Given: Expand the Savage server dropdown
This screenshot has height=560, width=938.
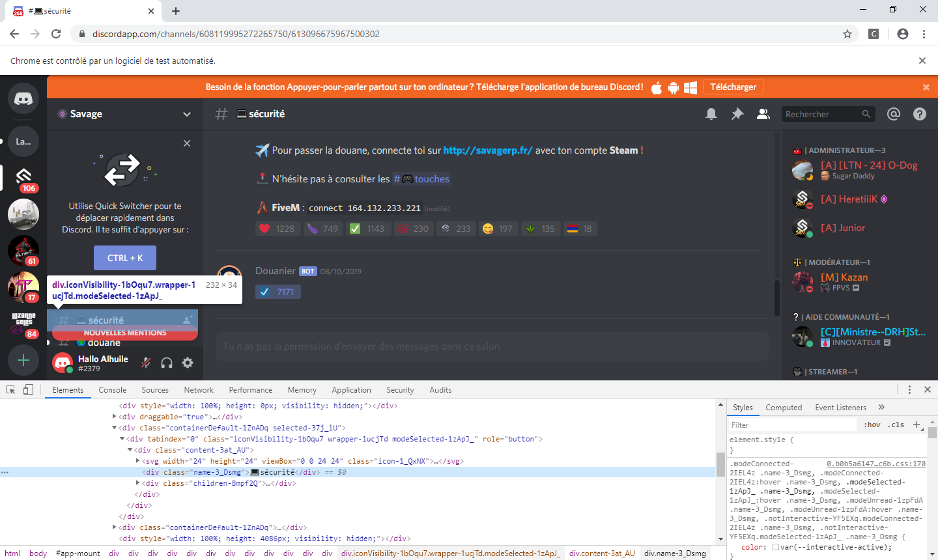Looking at the screenshot, I should click(187, 114).
